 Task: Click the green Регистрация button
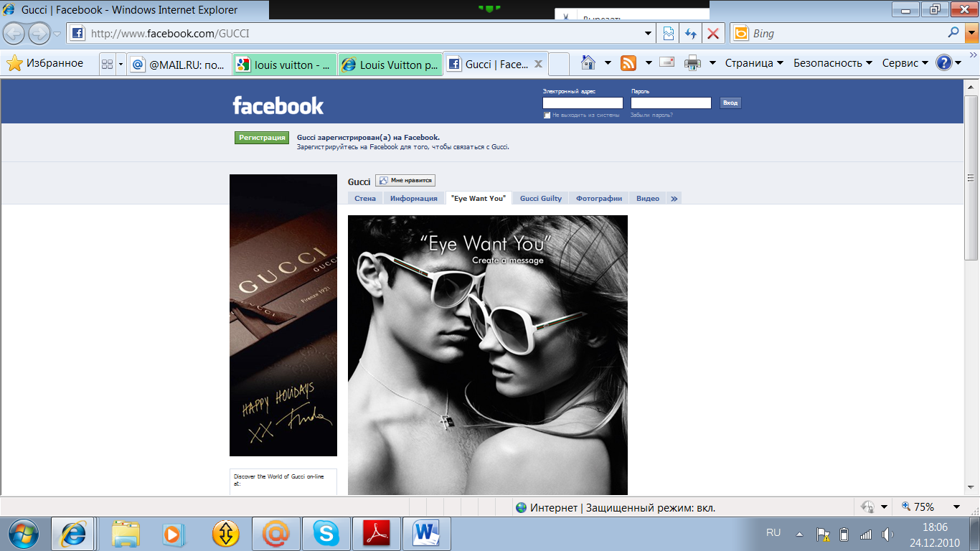click(262, 138)
